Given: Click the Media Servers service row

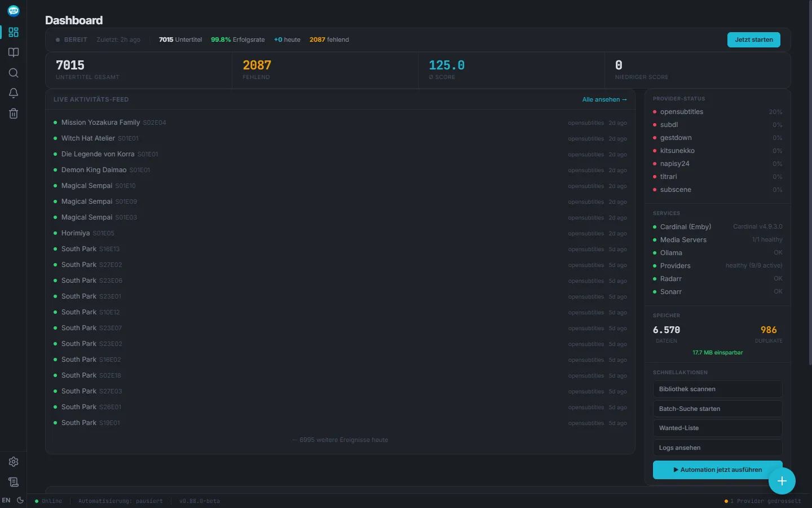Looking at the screenshot, I should [x=717, y=240].
